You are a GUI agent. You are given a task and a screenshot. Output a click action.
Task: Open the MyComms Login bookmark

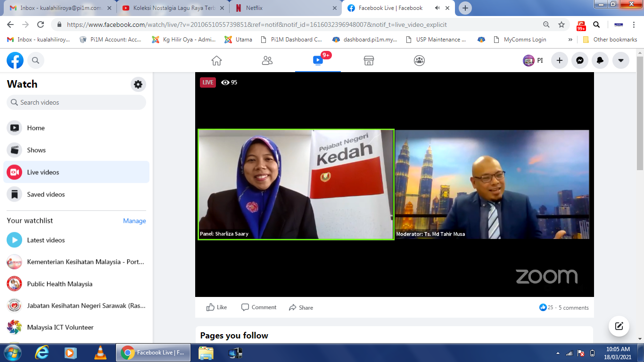pyautogui.click(x=520, y=40)
